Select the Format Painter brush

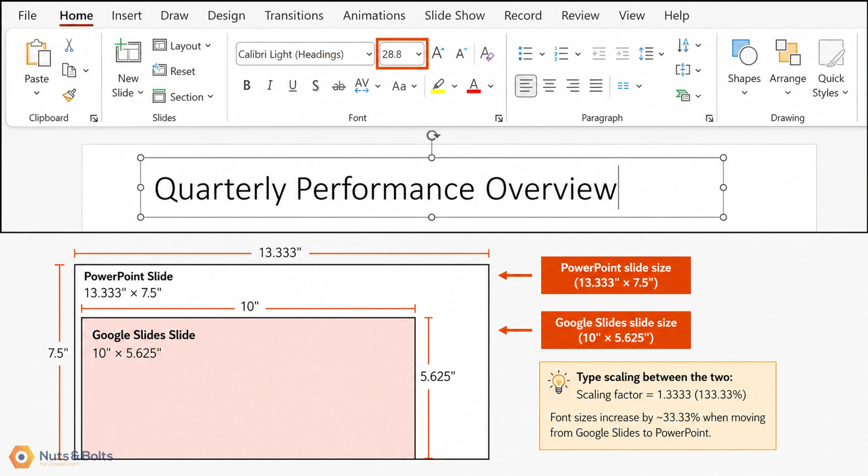click(69, 95)
